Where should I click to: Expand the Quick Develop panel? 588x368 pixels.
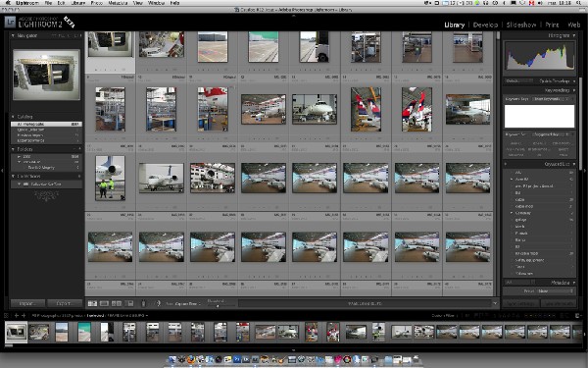coord(574,81)
